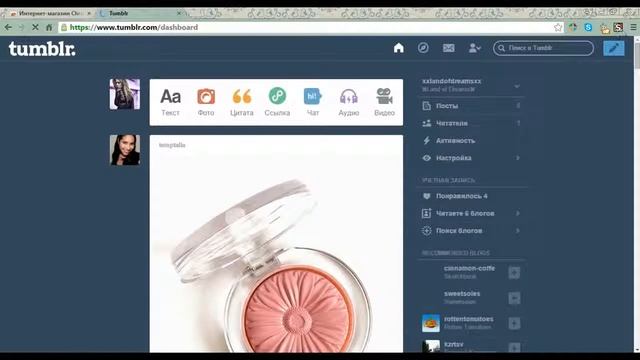The height and width of the screenshot is (360, 640).
Task: Click the Поиск блогов plus-circle icon
Action: pyautogui.click(x=427, y=231)
